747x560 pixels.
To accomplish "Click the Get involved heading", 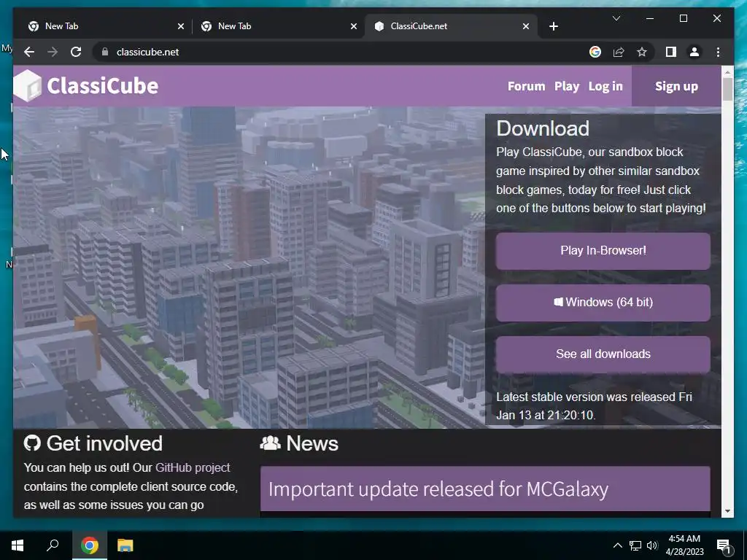I will point(104,443).
